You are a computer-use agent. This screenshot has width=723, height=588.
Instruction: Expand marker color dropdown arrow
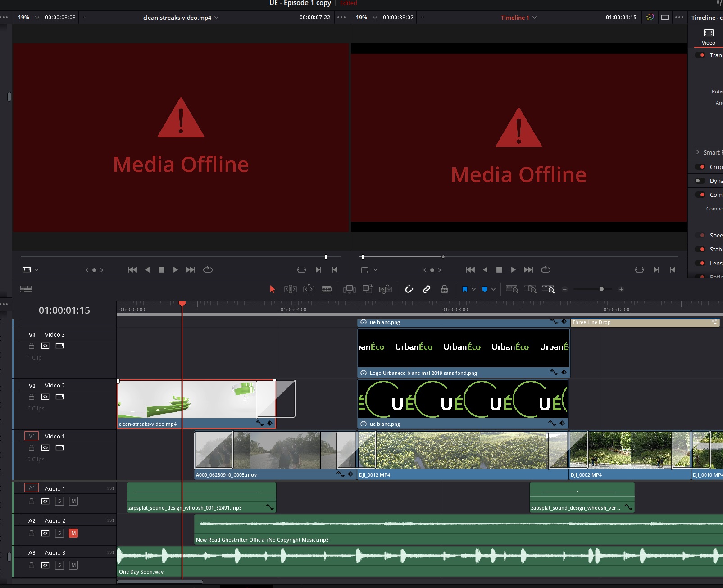tap(493, 289)
